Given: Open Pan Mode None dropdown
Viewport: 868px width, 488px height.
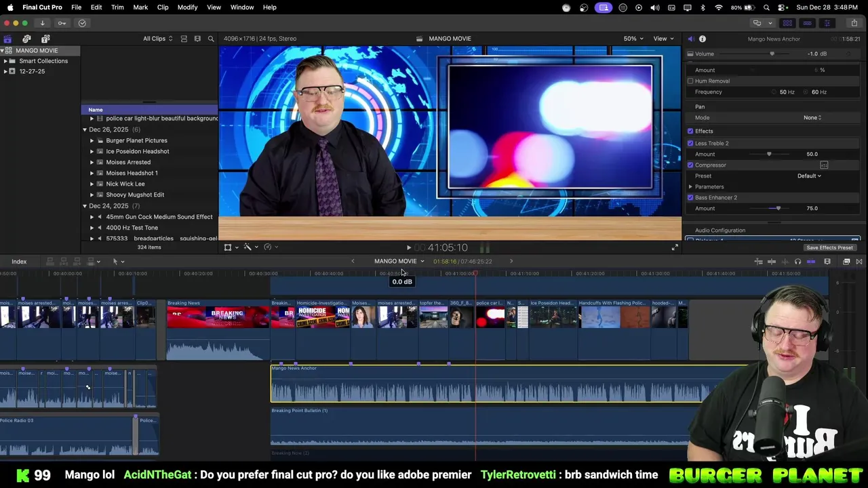Looking at the screenshot, I should 812,118.
